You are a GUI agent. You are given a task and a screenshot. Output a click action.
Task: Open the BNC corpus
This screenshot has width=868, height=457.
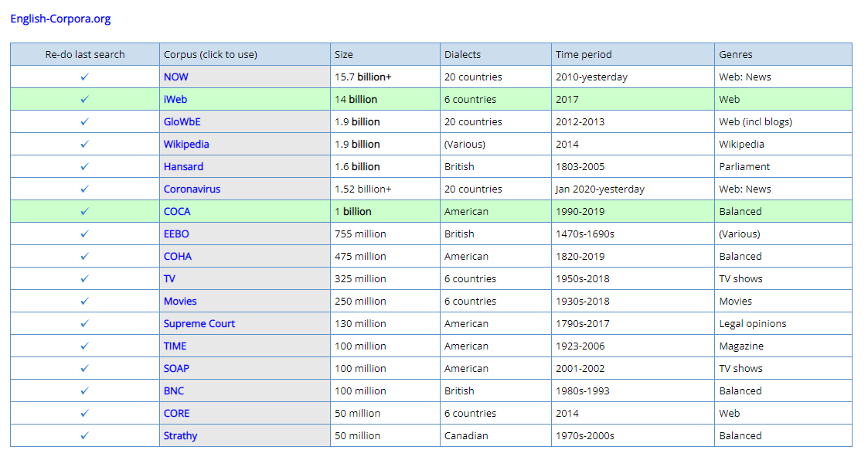point(174,391)
